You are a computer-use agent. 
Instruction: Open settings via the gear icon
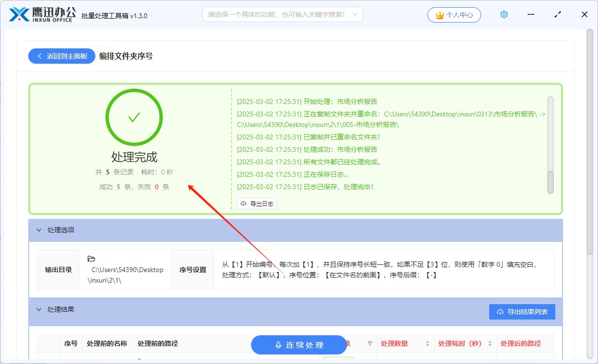pyautogui.click(x=504, y=14)
